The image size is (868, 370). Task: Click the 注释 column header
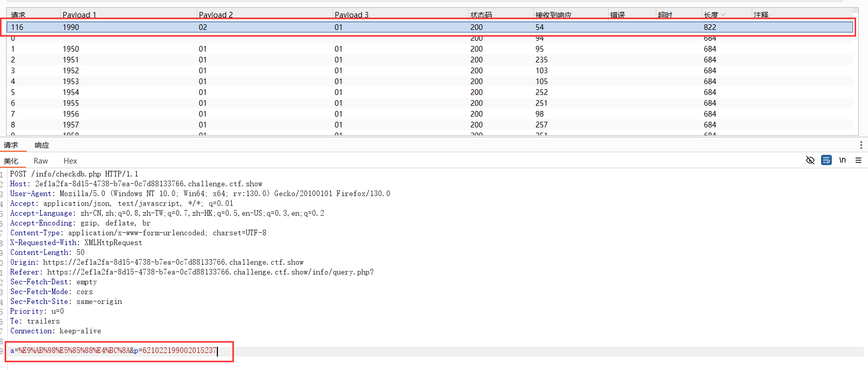(x=761, y=15)
